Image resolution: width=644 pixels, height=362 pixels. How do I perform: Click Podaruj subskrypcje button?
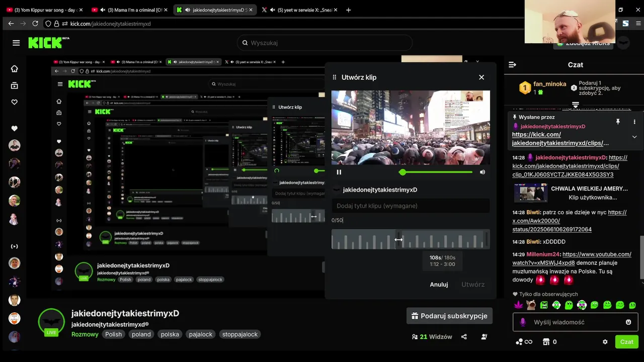(x=449, y=316)
